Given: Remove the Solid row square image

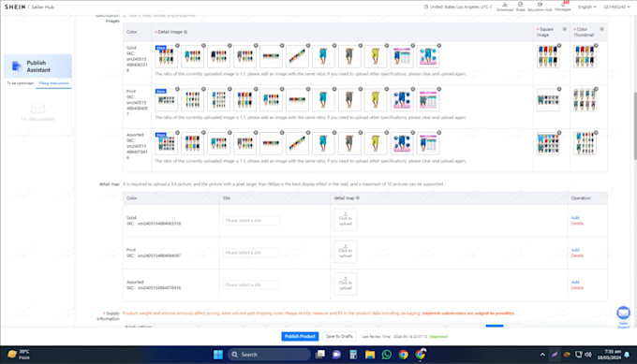Looking at the screenshot, I should [x=559, y=46].
